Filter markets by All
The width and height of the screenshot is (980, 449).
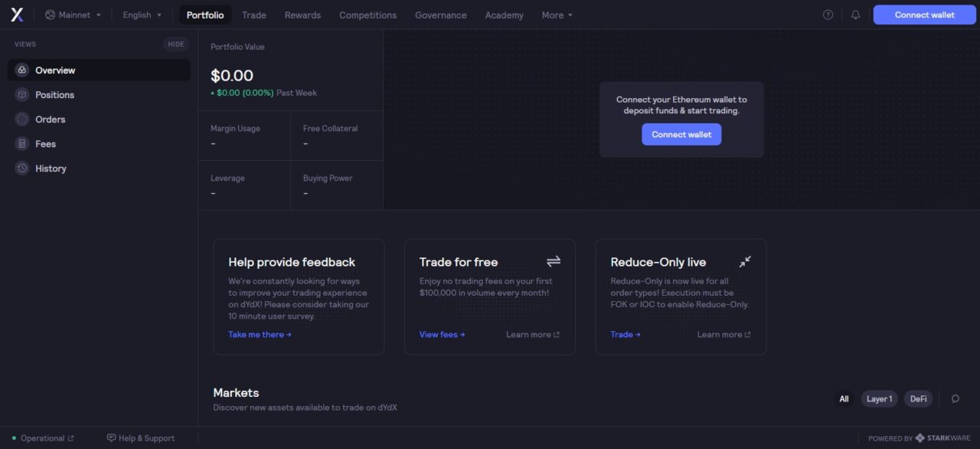[x=844, y=398]
